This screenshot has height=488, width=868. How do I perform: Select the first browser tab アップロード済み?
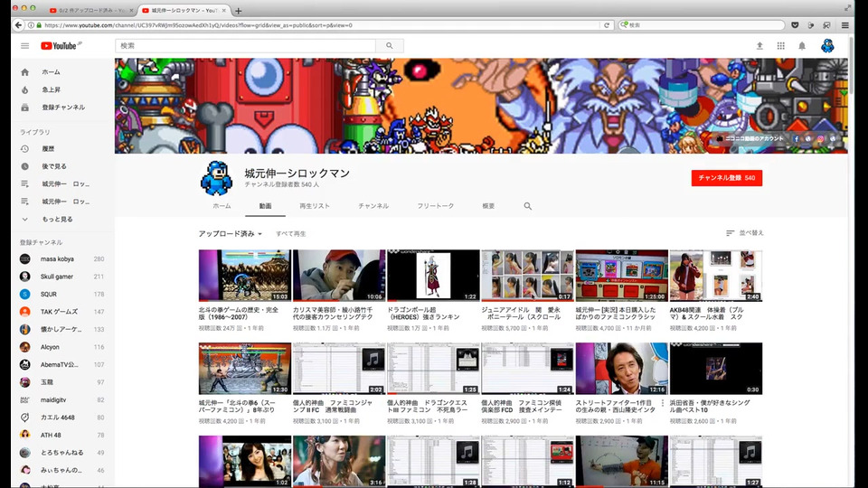[x=91, y=11]
